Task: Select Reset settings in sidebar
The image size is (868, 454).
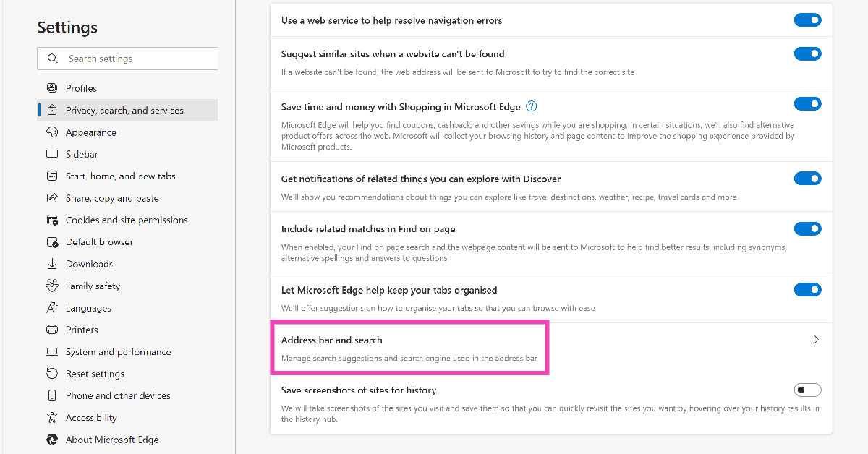Action: 95,374
